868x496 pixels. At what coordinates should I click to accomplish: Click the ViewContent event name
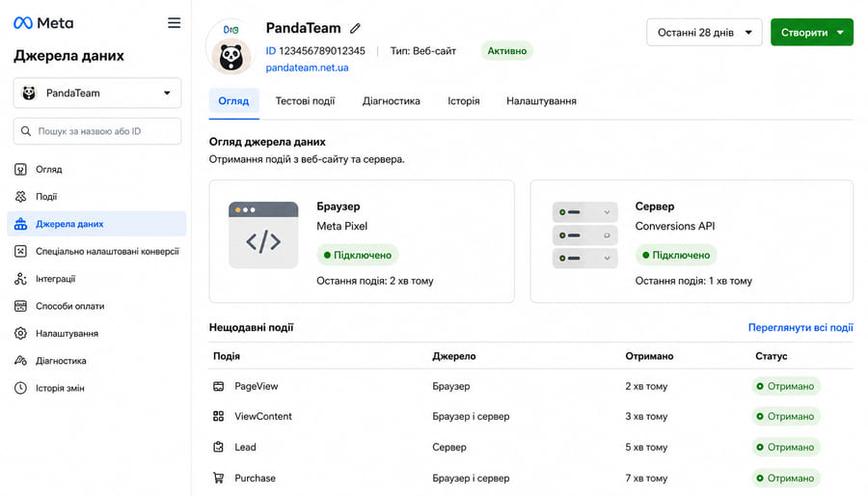click(x=263, y=416)
